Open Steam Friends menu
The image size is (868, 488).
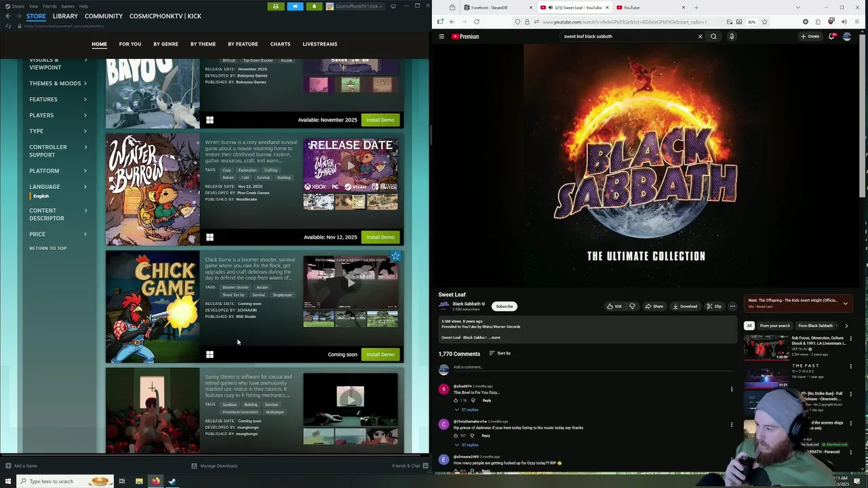[x=50, y=6]
